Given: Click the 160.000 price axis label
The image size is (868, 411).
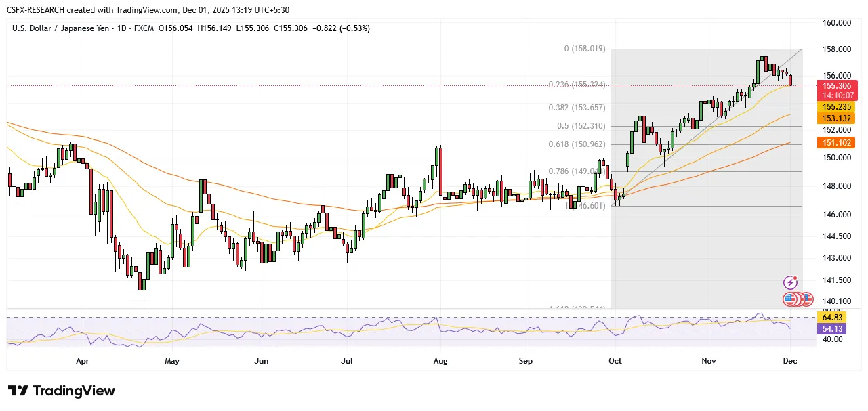Looking at the screenshot, I should 837,23.
